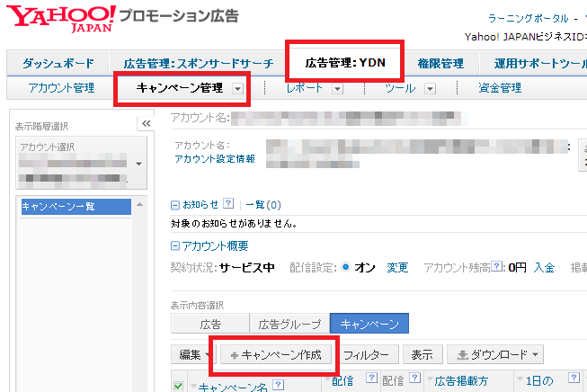The width and height of the screenshot is (587, 392).
Task: Select the 配信設定 オン radio button
Action: coord(346,267)
